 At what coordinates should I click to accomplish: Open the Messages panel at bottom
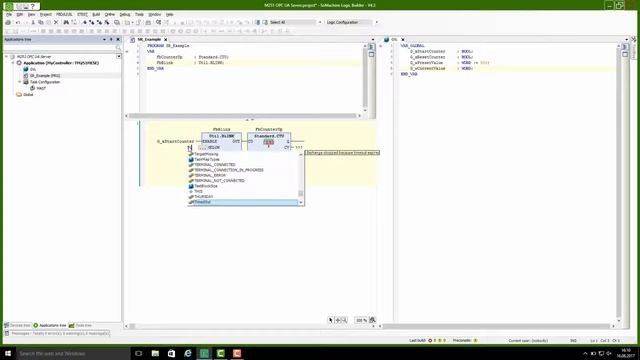[x=57, y=333]
